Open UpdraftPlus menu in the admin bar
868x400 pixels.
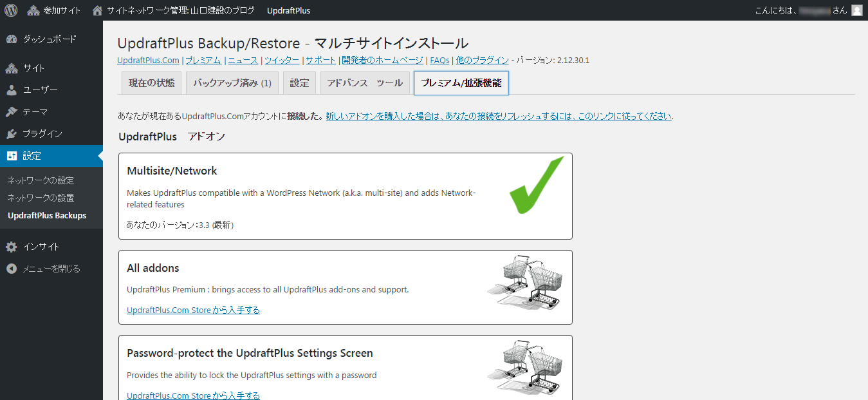point(289,10)
